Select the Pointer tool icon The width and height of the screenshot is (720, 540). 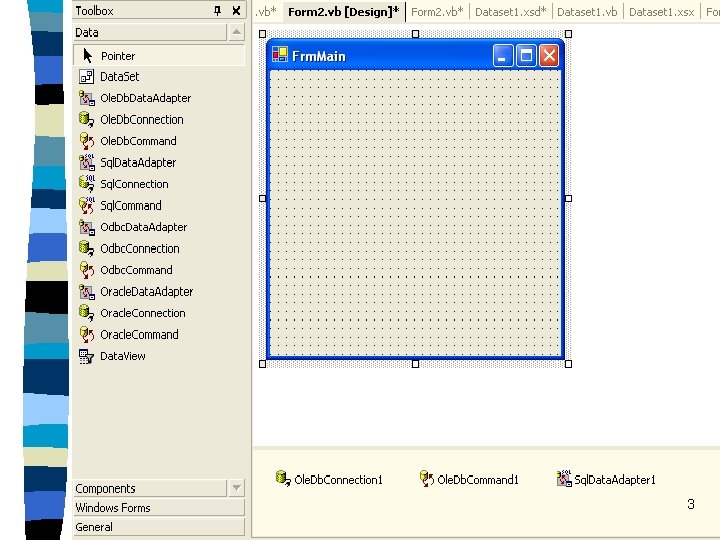tap(88, 56)
